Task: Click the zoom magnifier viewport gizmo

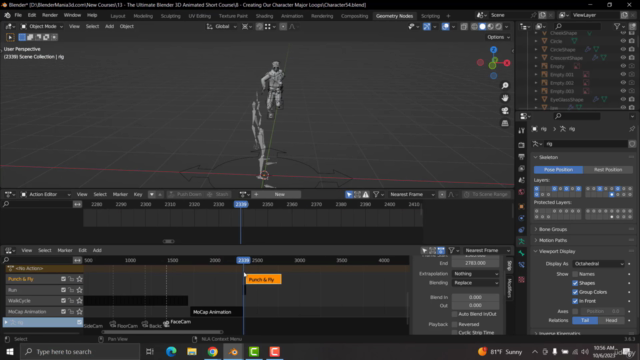Action: [x=505, y=85]
